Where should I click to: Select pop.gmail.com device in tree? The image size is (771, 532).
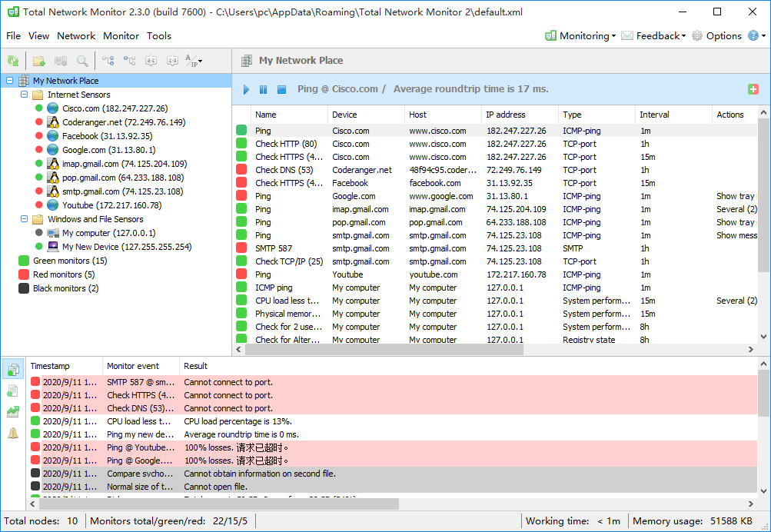pos(123,177)
